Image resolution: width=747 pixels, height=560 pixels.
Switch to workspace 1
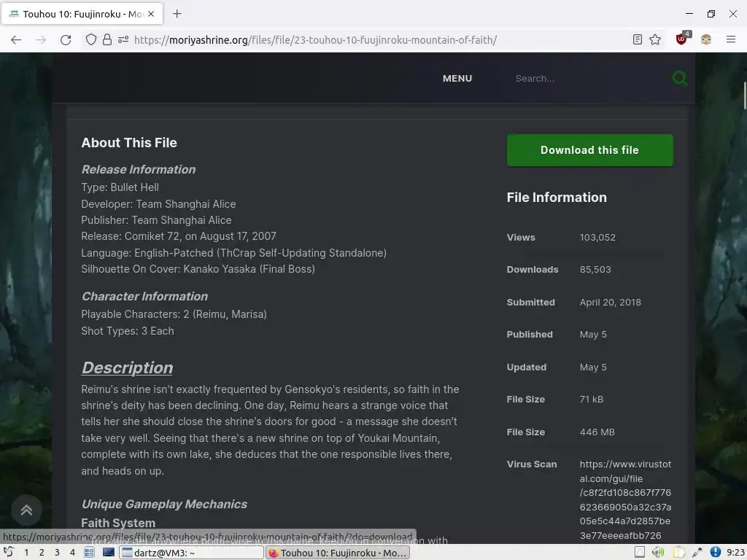pos(26,553)
